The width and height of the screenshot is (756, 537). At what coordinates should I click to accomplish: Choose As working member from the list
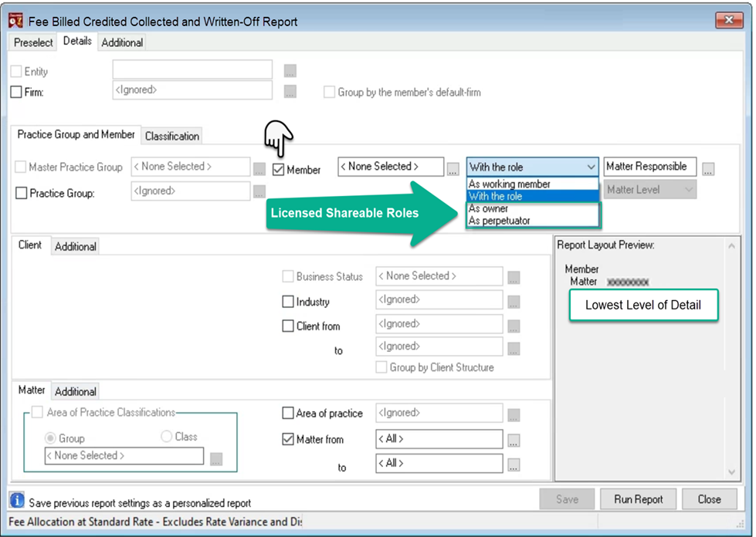pos(532,184)
